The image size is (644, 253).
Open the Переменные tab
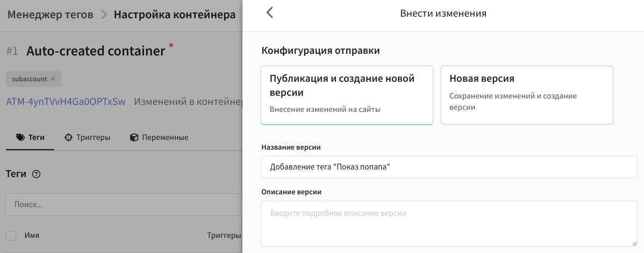[x=159, y=137]
